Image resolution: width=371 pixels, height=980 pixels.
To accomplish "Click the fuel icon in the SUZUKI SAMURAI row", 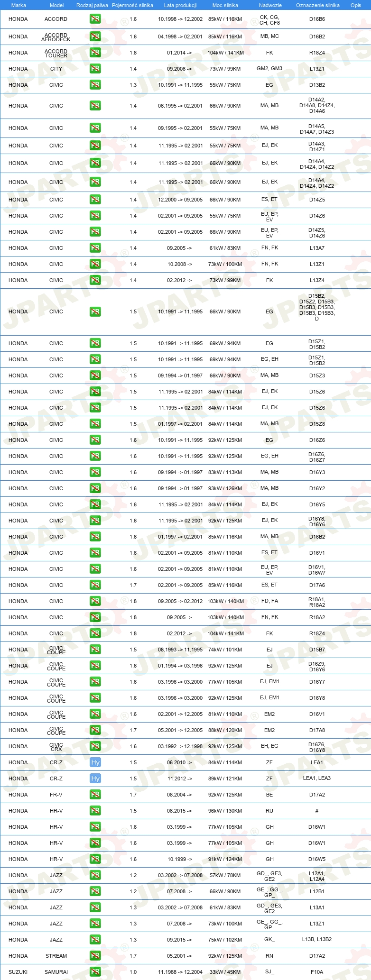I will point(95,972).
